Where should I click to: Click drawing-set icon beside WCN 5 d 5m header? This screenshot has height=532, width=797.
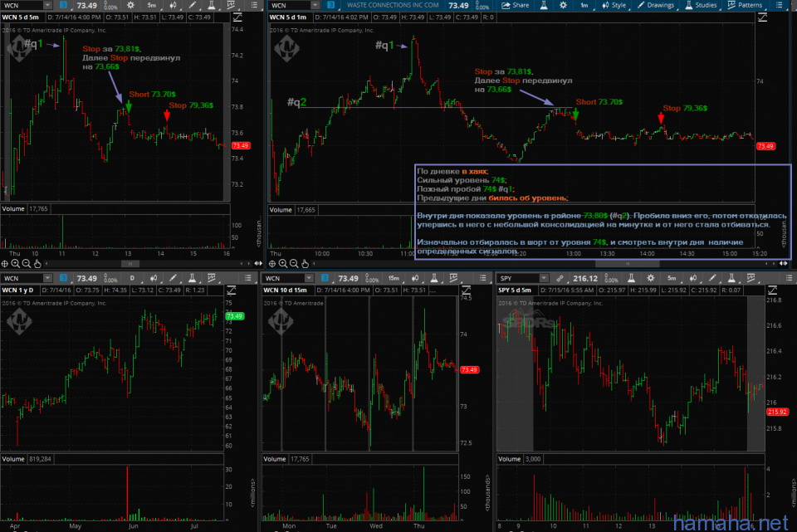[237, 17]
